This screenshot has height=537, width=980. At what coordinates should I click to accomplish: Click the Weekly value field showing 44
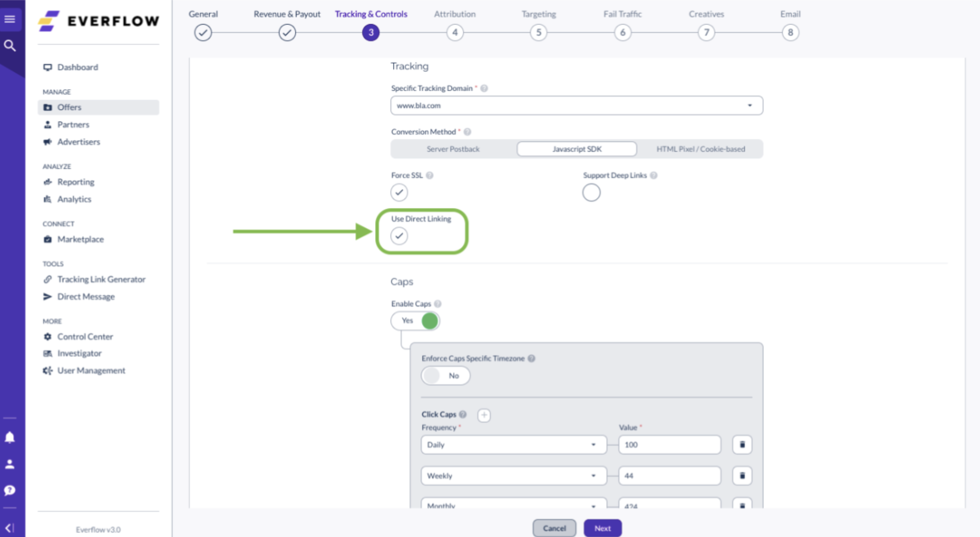[x=670, y=476]
